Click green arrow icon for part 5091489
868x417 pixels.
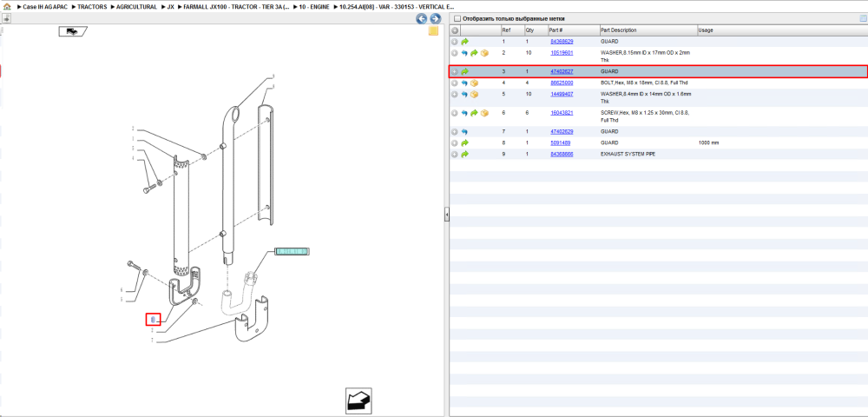(465, 142)
